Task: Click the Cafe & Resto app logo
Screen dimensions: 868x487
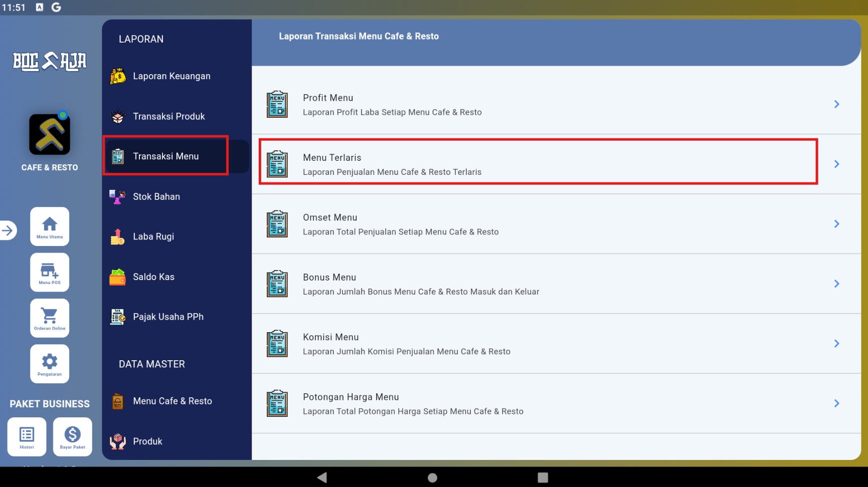Action: [x=50, y=134]
